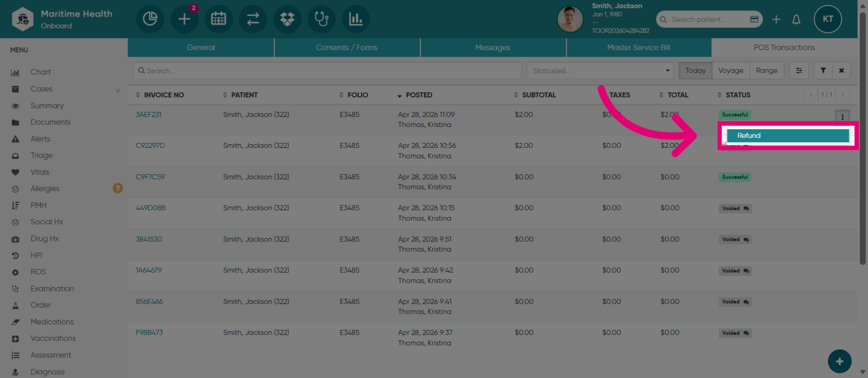The image size is (868, 378).
Task: Sort by POSTED column
Action: [x=415, y=95]
